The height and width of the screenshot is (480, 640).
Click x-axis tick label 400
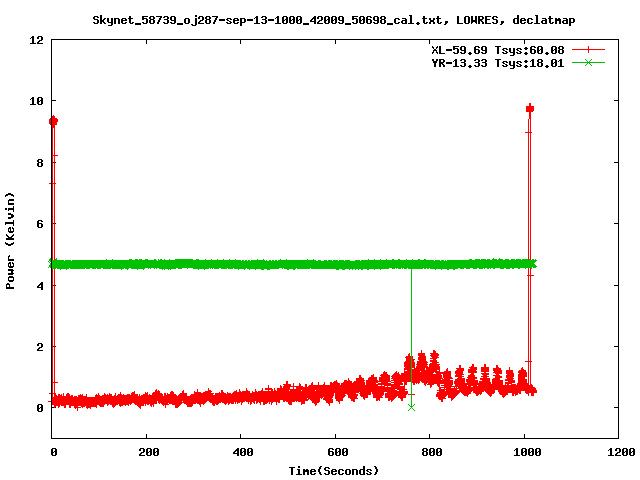[x=243, y=452]
